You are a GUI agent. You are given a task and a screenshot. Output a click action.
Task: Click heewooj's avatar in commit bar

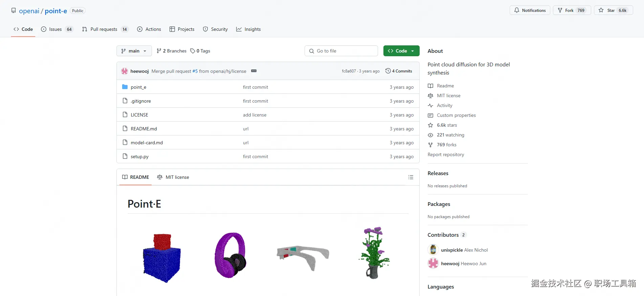125,71
